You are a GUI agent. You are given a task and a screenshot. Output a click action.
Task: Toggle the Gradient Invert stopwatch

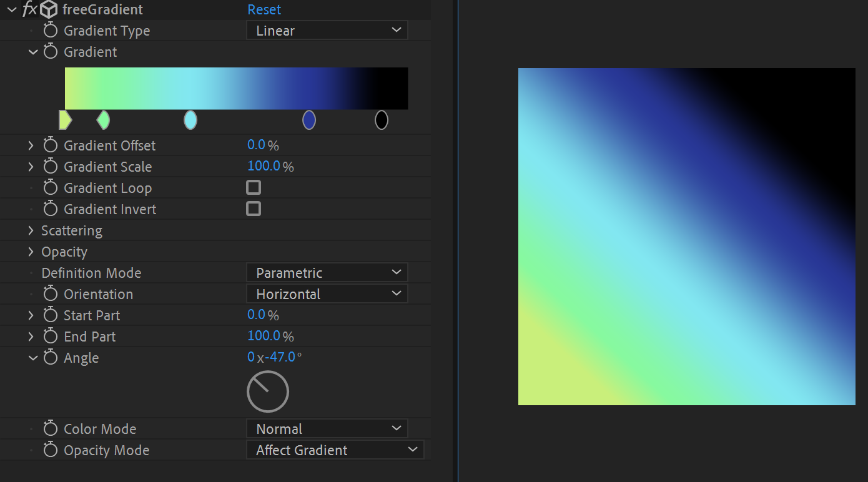[x=51, y=209]
